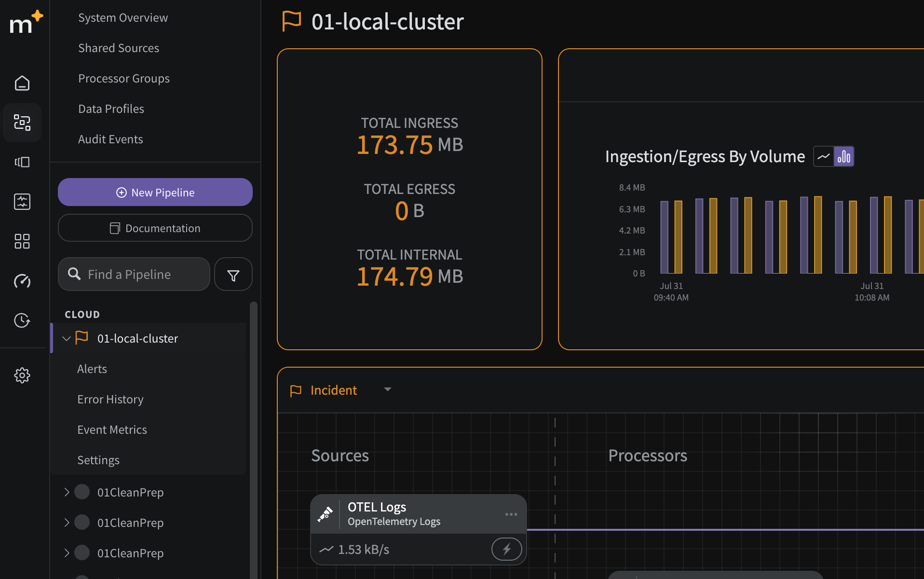Open the four-squares dashboard icon
This screenshot has height=579, width=924.
pos(22,241)
